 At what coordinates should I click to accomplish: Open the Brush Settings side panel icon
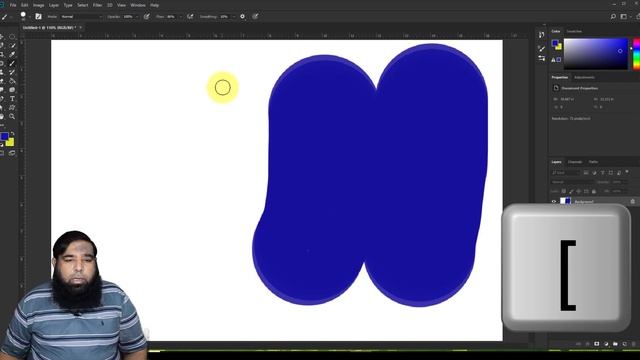tap(542, 58)
